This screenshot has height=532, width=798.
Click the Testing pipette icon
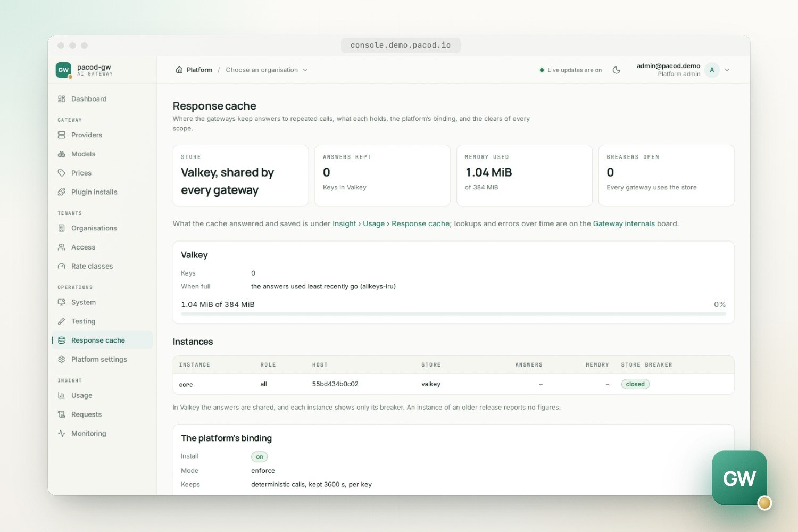click(62, 321)
